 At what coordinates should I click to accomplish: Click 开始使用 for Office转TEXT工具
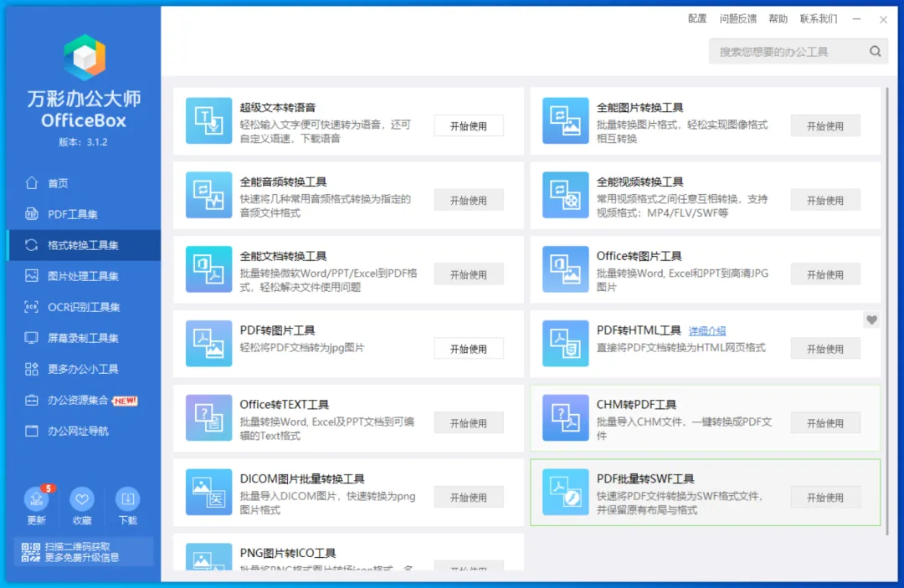pyautogui.click(x=468, y=423)
